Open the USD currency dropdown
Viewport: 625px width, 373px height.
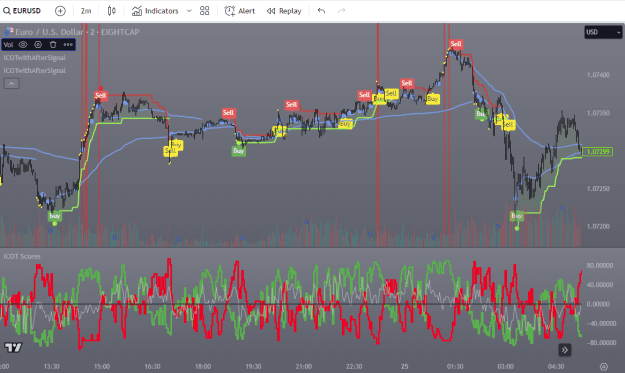[x=603, y=32]
